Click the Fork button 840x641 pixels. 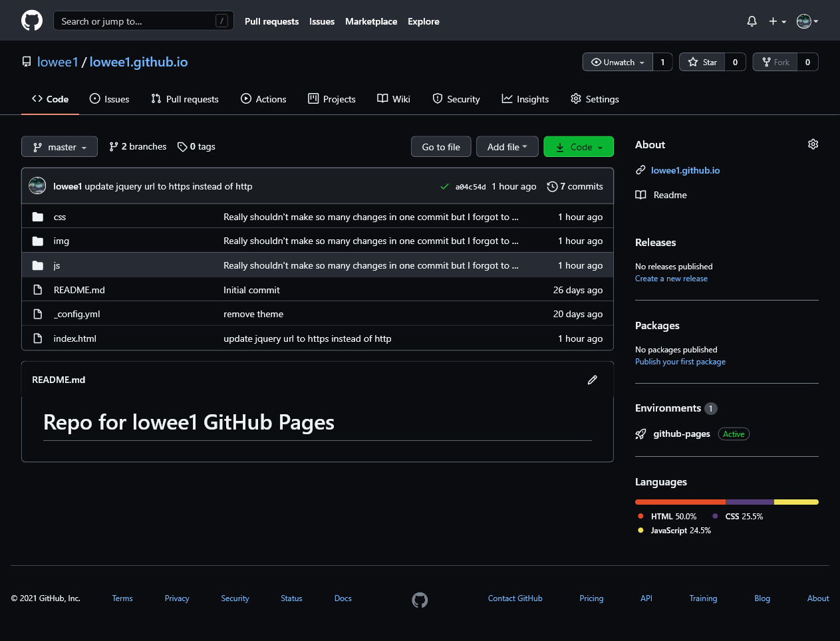(775, 62)
